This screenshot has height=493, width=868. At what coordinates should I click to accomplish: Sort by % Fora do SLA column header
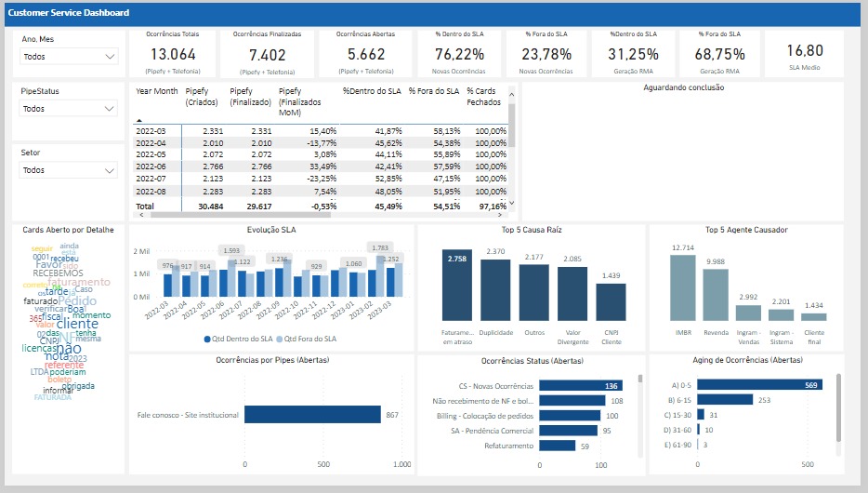(433, 91)
